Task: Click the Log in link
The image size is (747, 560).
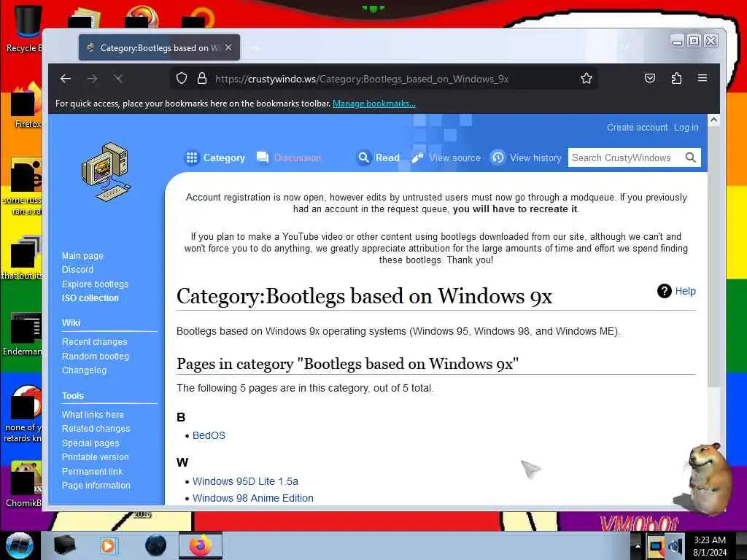Action: [686, 127]
